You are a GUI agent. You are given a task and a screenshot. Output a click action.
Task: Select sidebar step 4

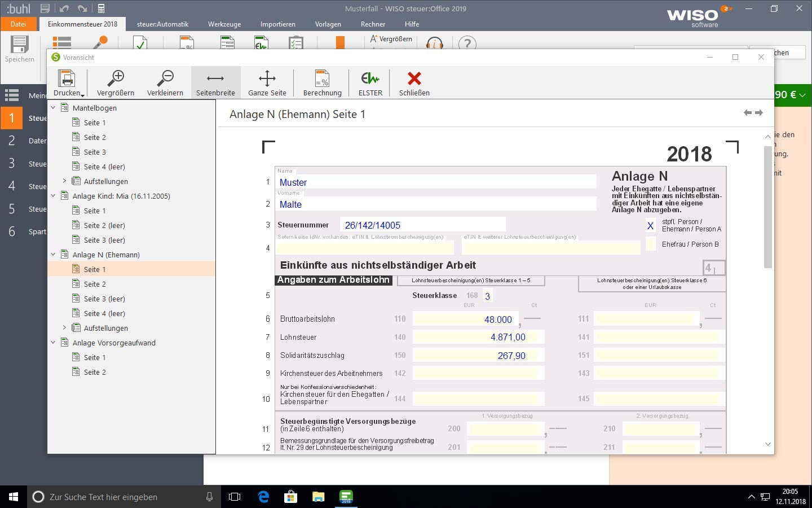[x=11, y=186]
